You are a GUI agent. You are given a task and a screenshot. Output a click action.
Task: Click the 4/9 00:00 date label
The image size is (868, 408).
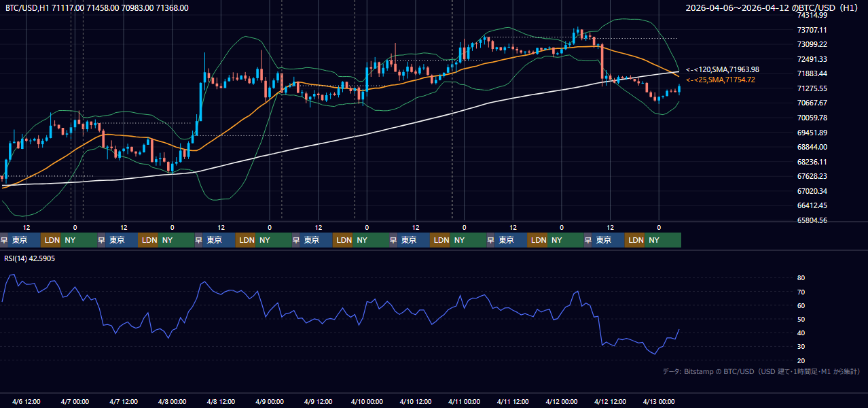(270, 401)
